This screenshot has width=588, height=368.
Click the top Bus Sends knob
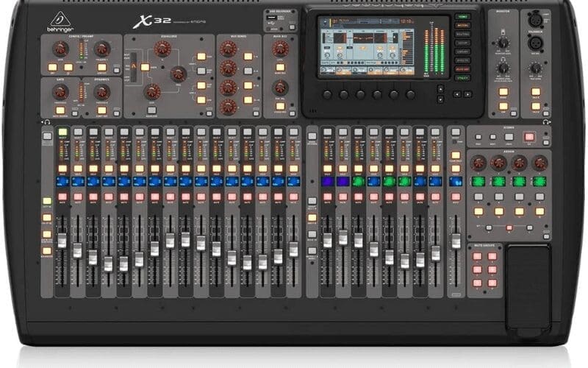click(x=228, y=49)
